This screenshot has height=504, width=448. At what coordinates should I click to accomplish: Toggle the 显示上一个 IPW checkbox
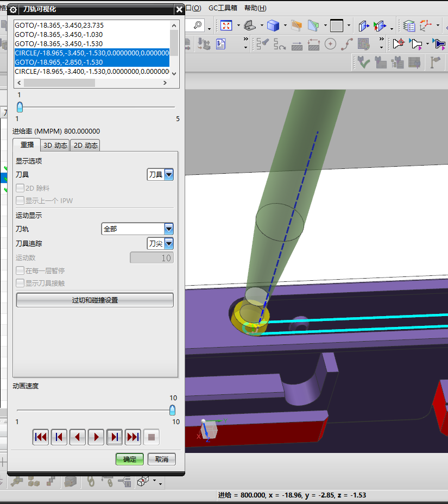pos(20,200)
